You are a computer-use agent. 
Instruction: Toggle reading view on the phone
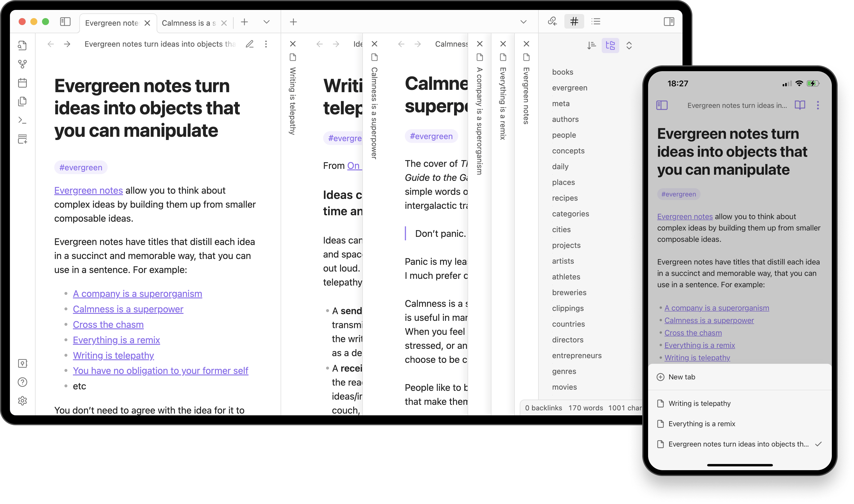click(800, 105)
